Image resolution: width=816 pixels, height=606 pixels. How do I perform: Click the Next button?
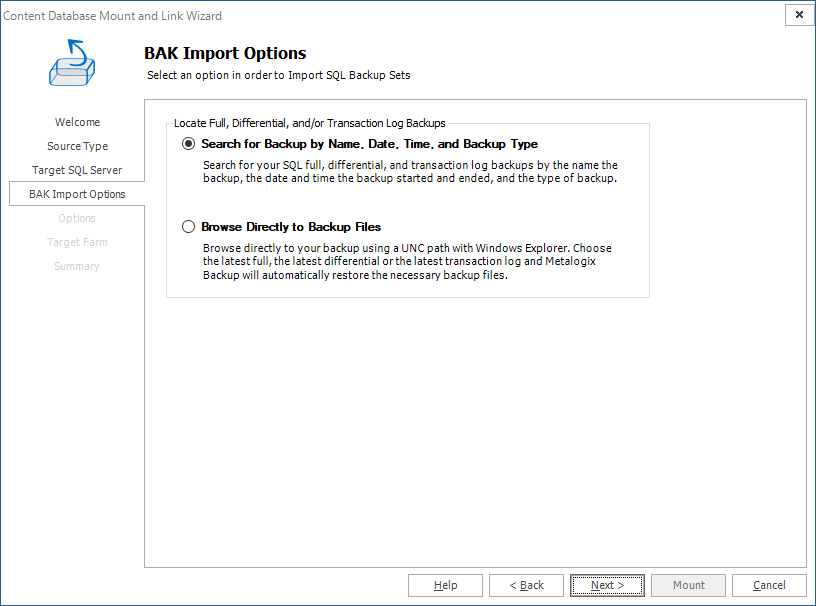pyautogui.click(x=607, y=585)
